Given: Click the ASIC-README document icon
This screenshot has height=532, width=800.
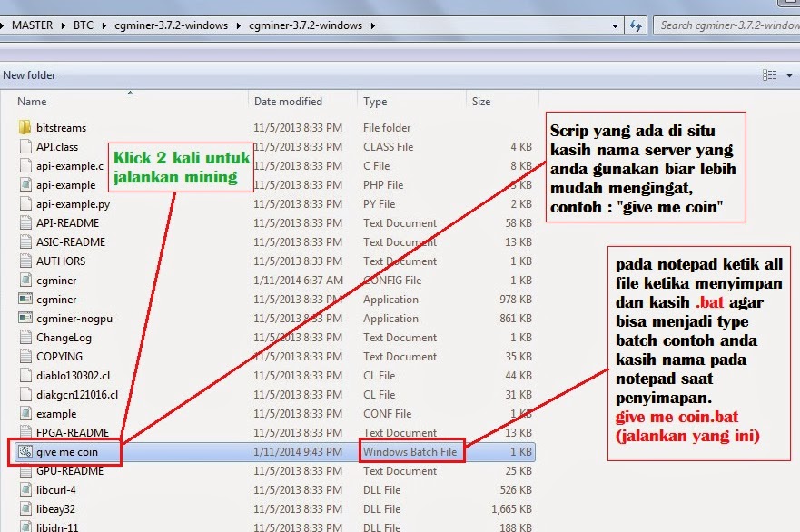Looking at the screenshot, I should pos(25,241).
